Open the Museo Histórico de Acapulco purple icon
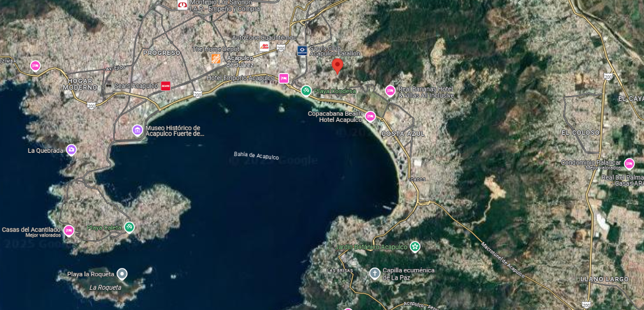 (x=138, y=130)
